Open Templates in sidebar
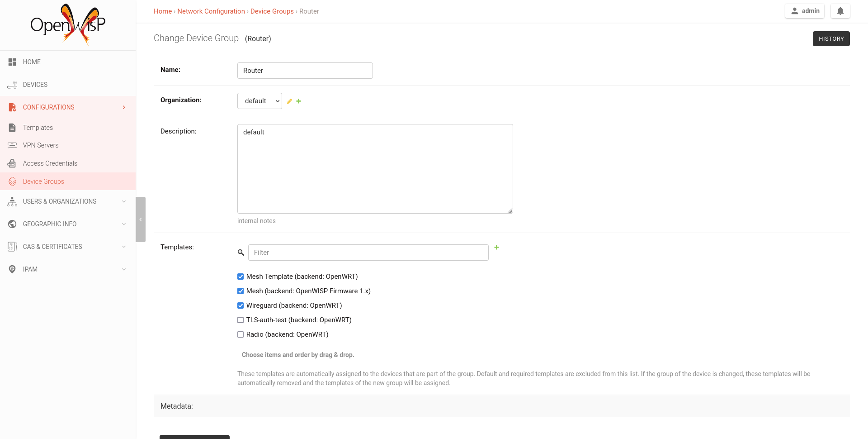Viewport: 868px width, 439px height. [68, 128]
